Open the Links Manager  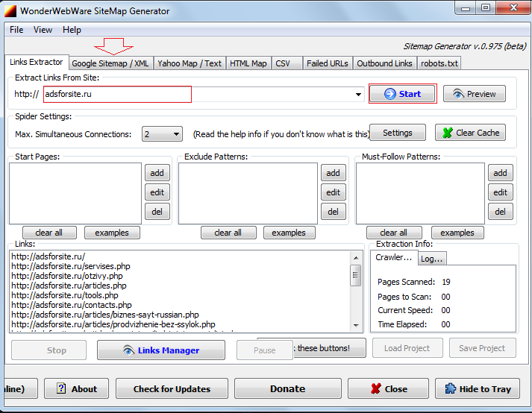coord(160,350)
